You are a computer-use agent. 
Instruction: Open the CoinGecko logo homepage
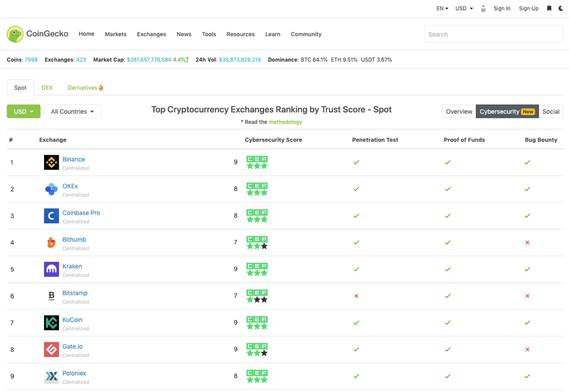pyautogui.click(x=38, y=34)
